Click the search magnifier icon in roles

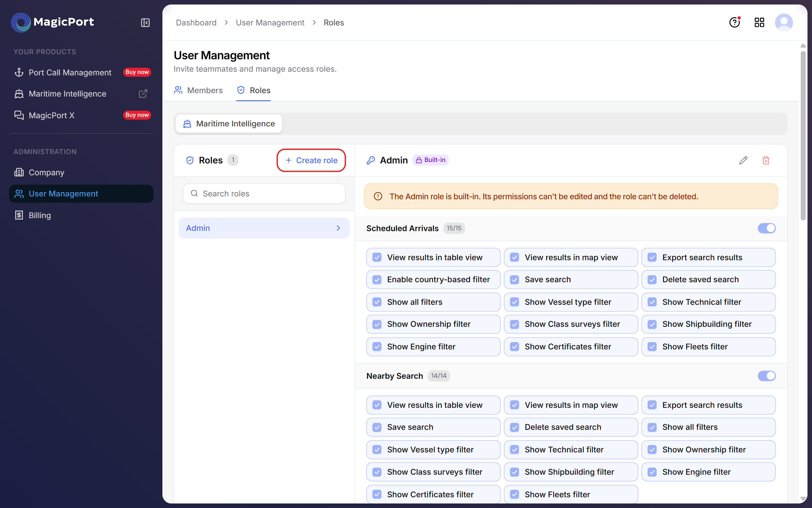(x=194, y=193)
